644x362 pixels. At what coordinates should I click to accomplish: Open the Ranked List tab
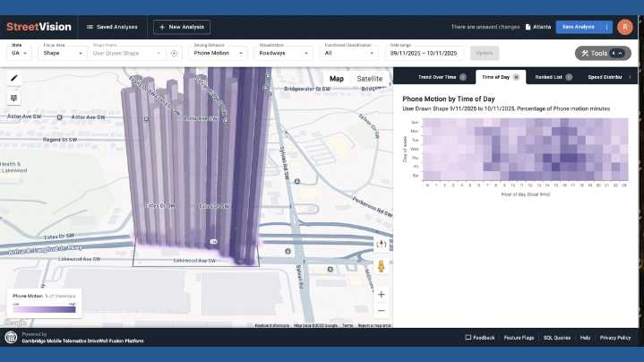(x=548, y=77)
